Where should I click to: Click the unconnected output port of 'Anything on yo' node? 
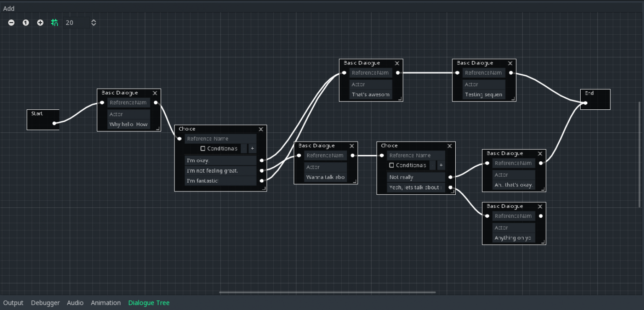tap(541, 216)
